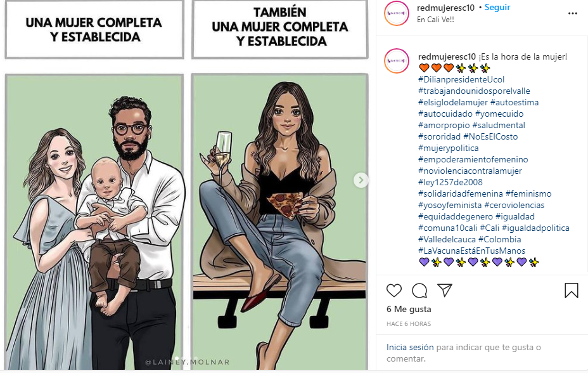Open the HACE 6 HORAS timestamp
This screenshot has width=588, height=373.
409,324
